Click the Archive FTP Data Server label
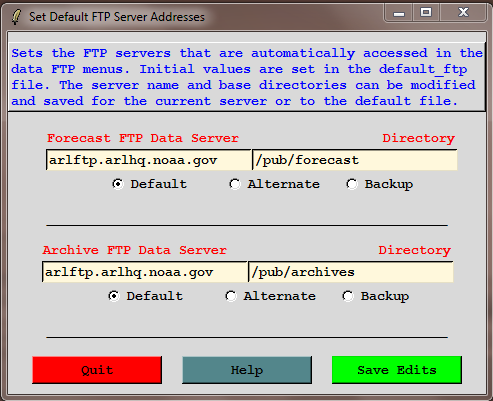The height and width of the screenshot is (401, 493). (x=135, y=250)
